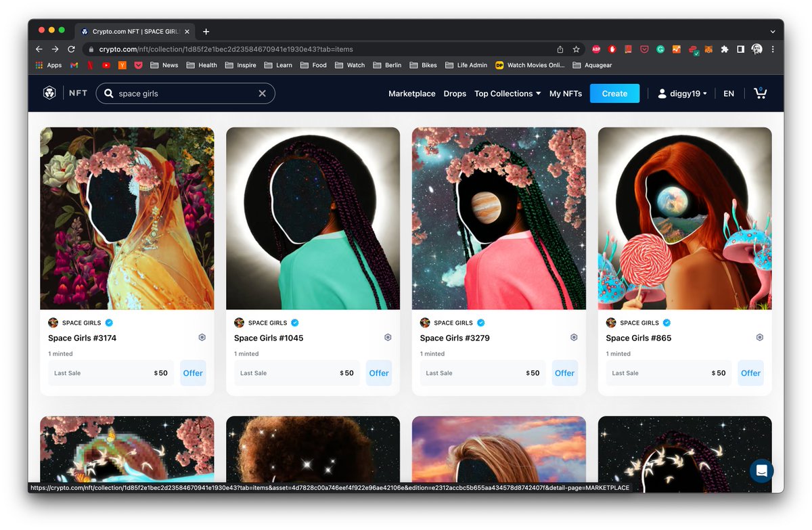The width and height of the screenshot is (812, 530).
Task: Click the blockchain badge on Space Girls #3174
Action: pyautogui.click(x=202, y=337)
